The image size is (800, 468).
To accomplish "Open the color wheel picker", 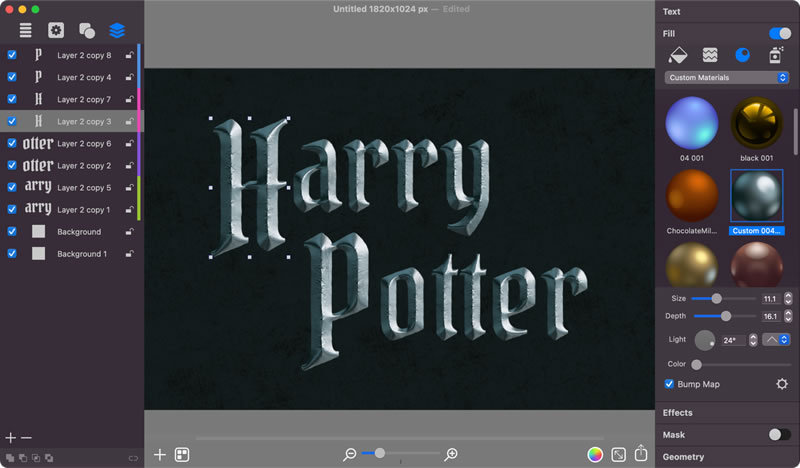I will click(595, 454).
